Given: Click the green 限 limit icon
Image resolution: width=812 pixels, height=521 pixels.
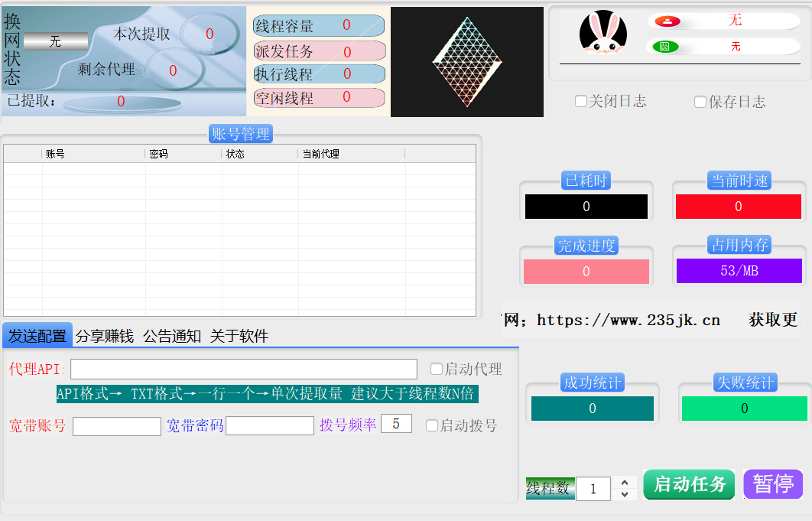Looking at the screenshot, I should [x=664, y=47].
